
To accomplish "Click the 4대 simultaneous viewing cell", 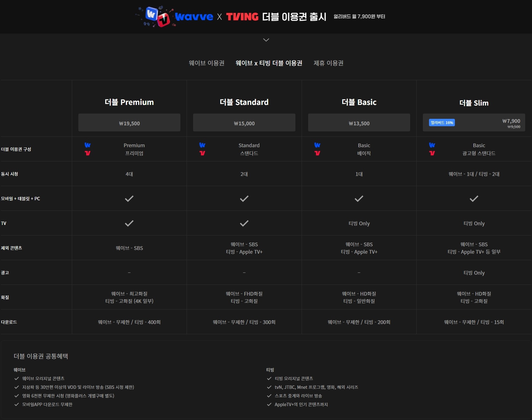I will point(129,174).
